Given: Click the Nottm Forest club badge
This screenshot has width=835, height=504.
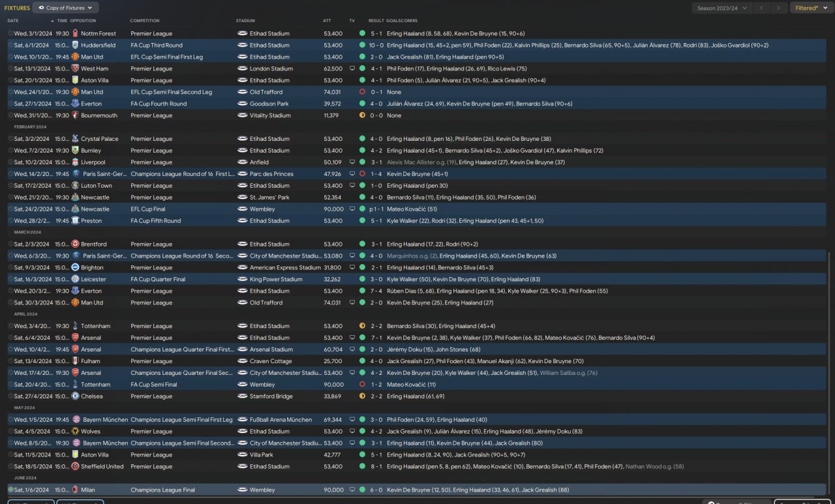Looking at the screenshot, I should (76, 33).
